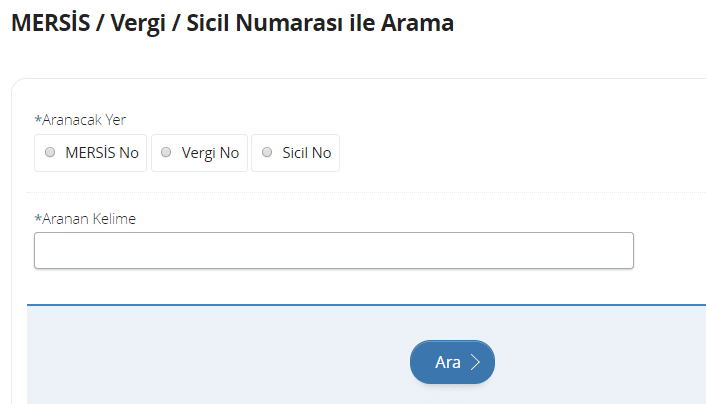Click the asterisk before "Aranacak Yer"
Image resolution: width=706 pixels, height=404 pixels.
[38, 118]
